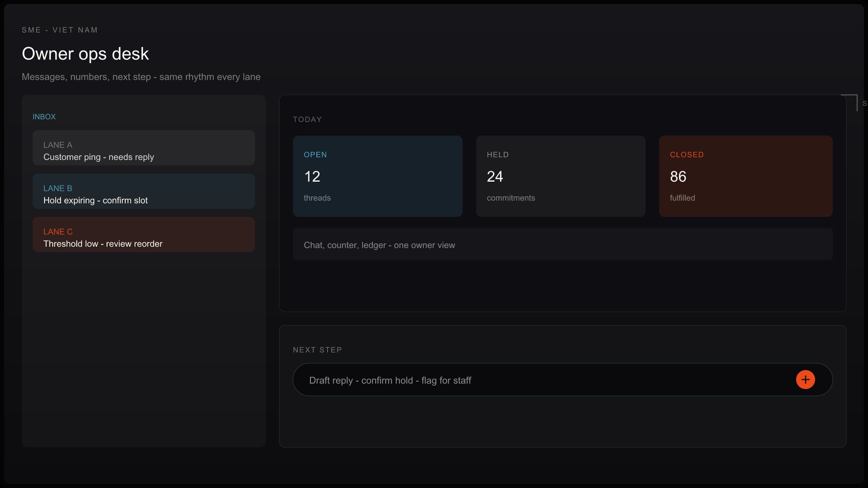
Task: Select the OPEN threads stat card
Action: coord(378,176)
